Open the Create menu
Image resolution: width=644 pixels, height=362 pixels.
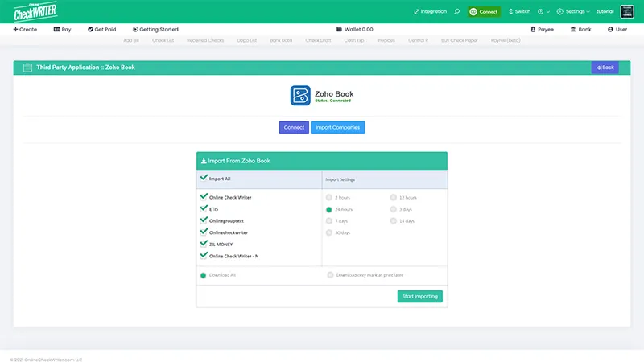tap(25, 29)
